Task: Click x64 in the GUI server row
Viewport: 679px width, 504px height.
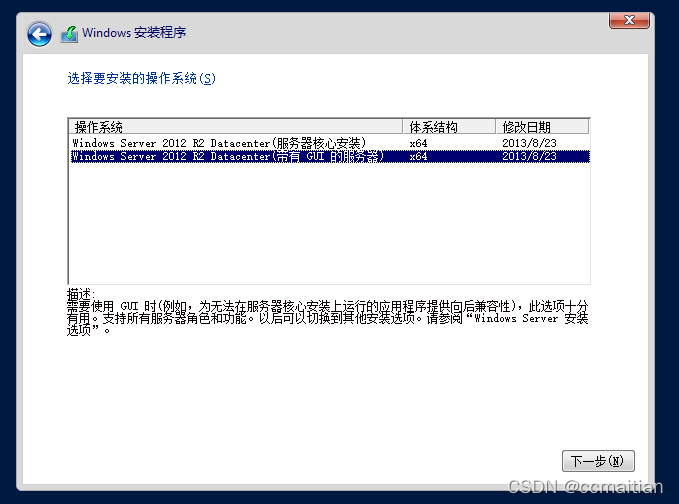Action: [x=418, y=156]
